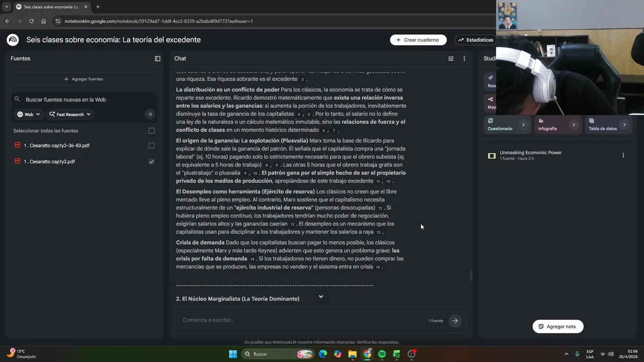Open Windows Start menu
This screenshot has height=362, width=644.
233,354
